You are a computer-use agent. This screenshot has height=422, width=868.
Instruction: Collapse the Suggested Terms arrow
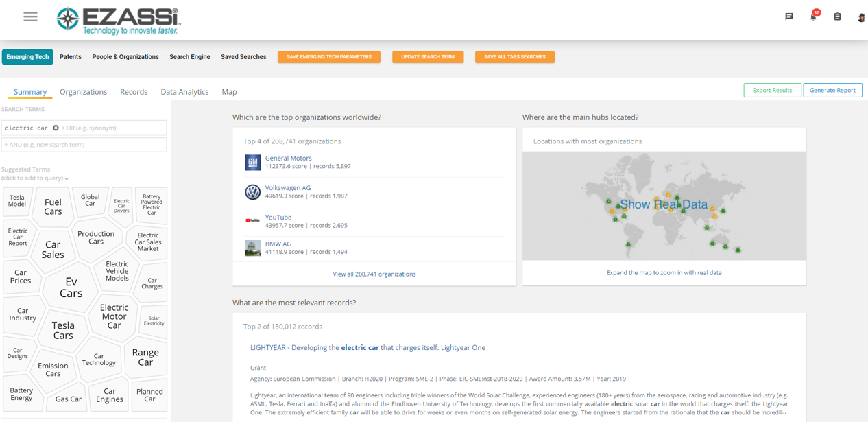(67, 179)
